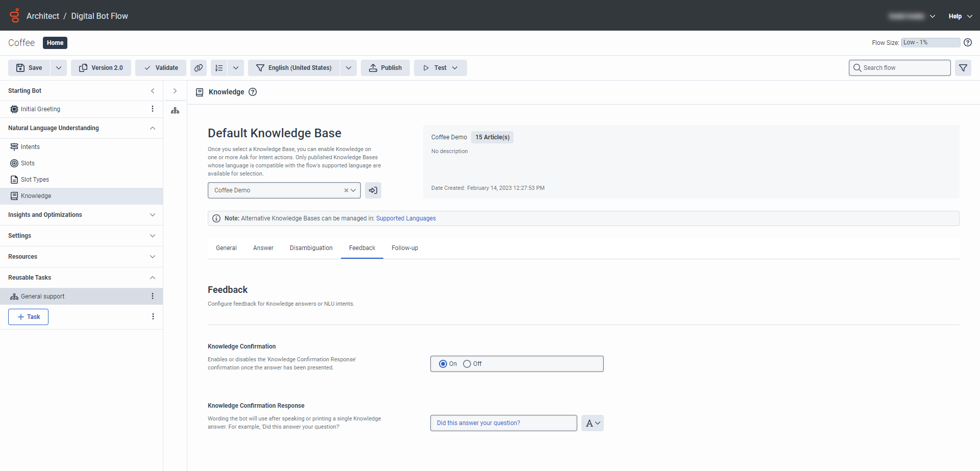The width and height of the screenshot is (980, 471).
Task: Click the flow hierarchy icon in side strip
Action: point(175,110)
